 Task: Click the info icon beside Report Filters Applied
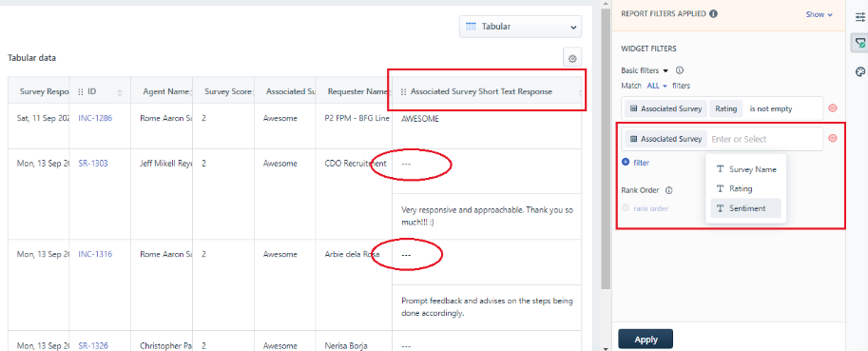point(714,14)
